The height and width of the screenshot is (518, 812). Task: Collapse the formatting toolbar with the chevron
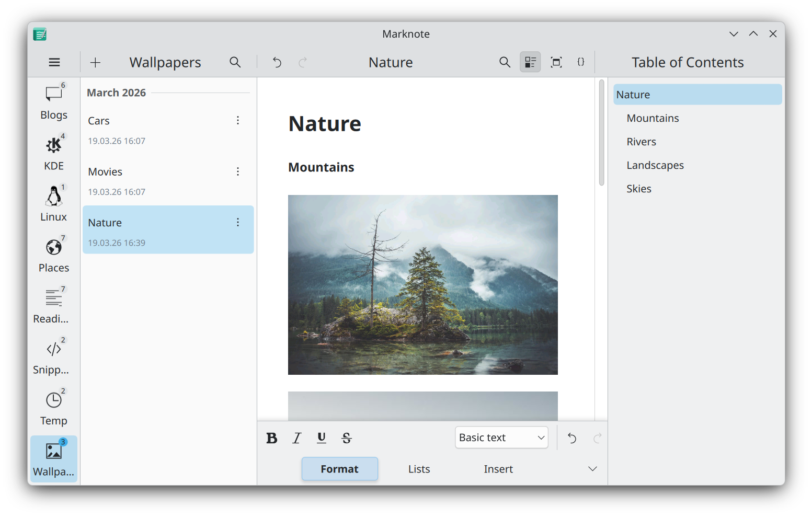(592, 468)
